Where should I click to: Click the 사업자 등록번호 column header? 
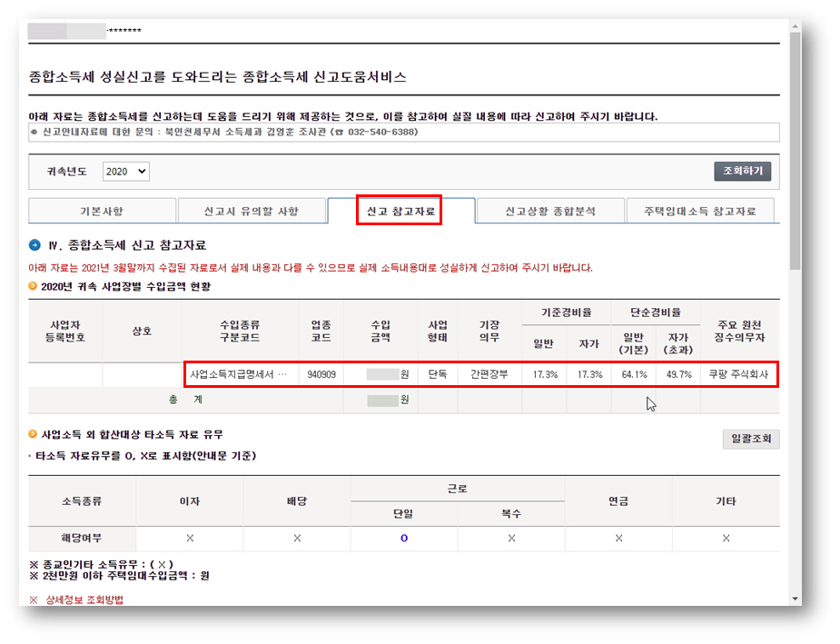coord(64,332)
